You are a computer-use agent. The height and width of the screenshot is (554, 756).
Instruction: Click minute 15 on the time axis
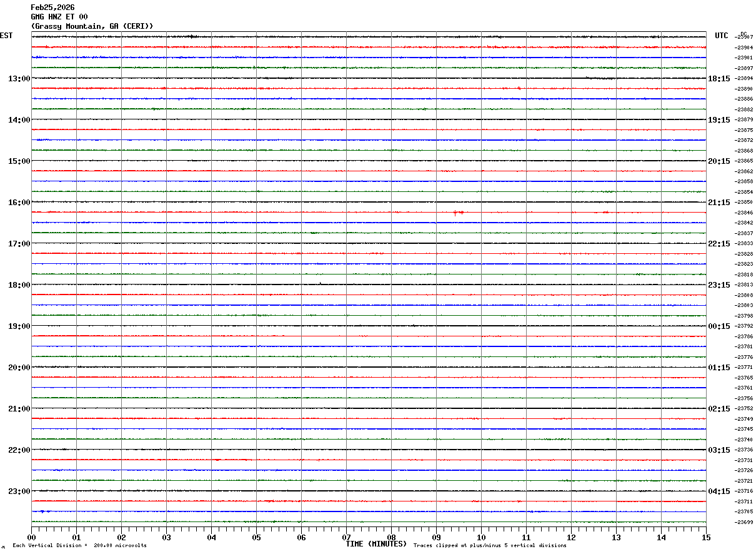(706, 537)
